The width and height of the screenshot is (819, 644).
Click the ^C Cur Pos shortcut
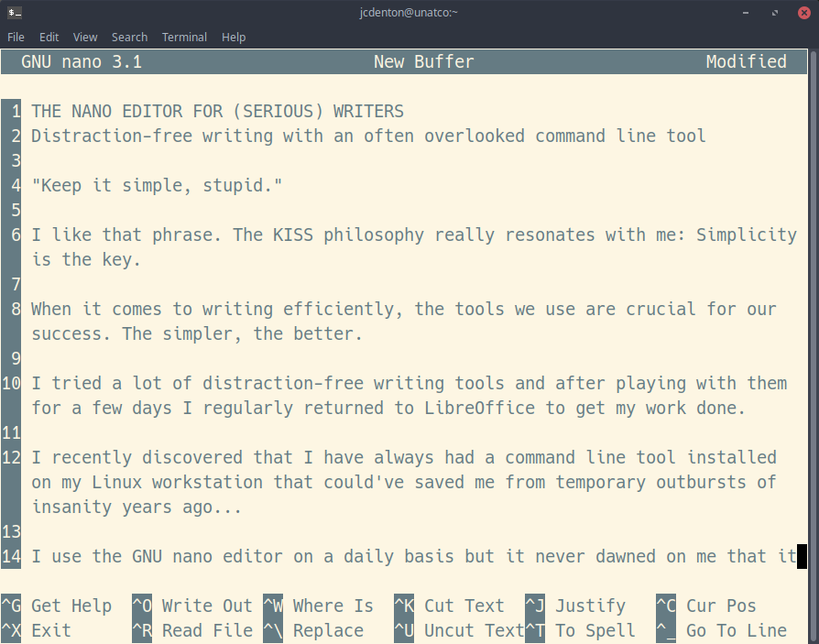click(706, 606)
